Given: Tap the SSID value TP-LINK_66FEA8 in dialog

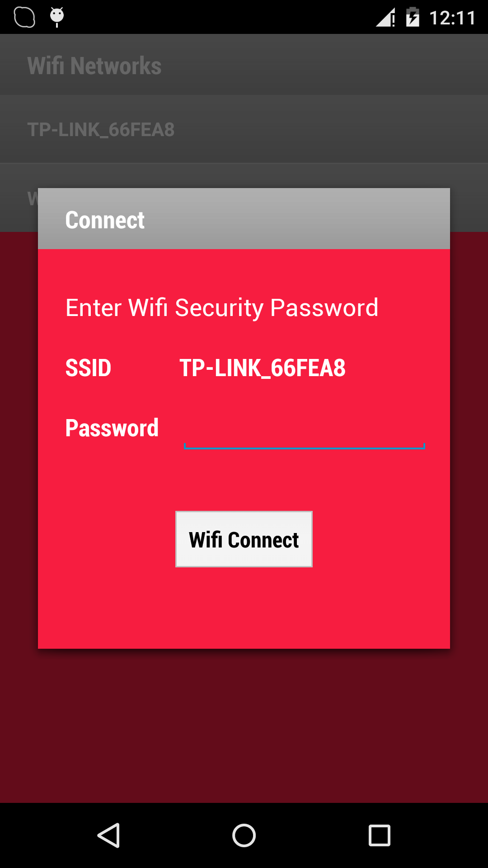Looking at the screenshot, I should coord(262,368).
